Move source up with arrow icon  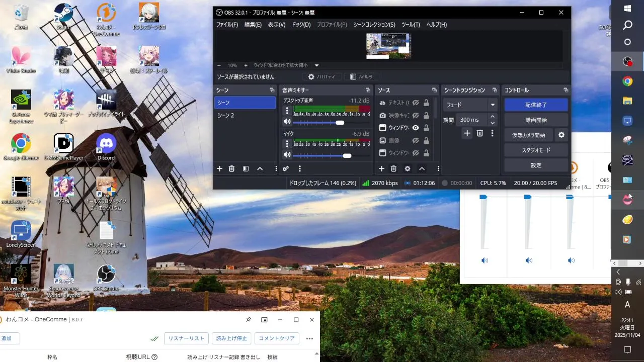coord(422,169)
